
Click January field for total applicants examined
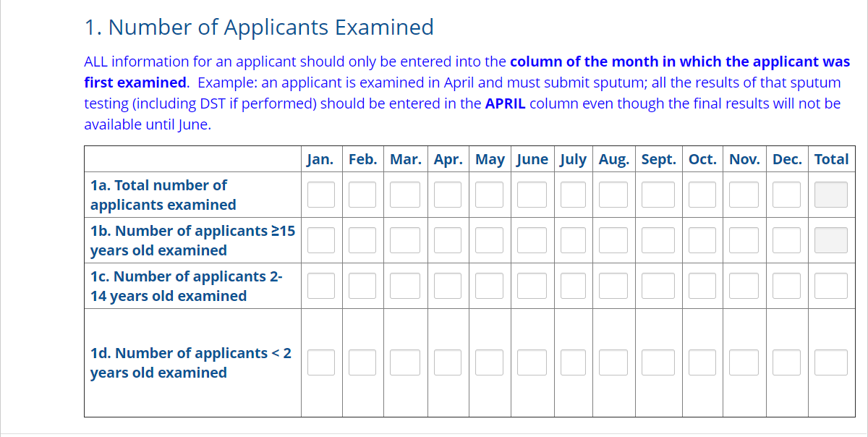321,195
